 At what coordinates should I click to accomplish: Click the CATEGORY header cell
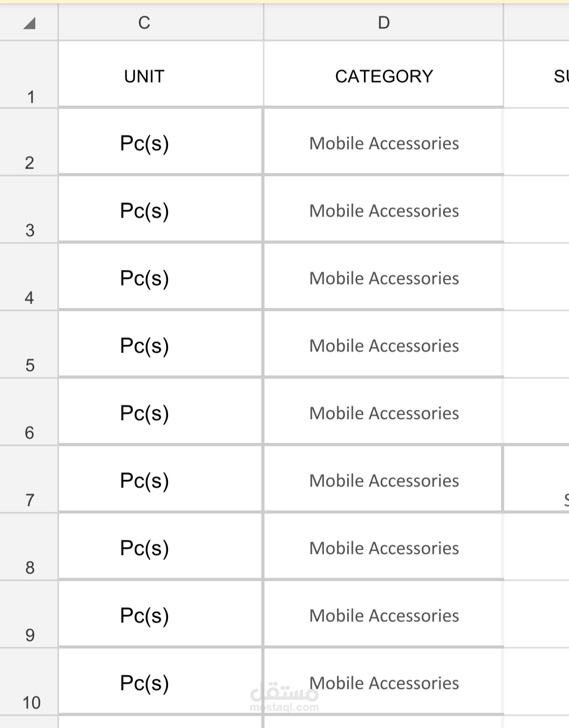384,74
